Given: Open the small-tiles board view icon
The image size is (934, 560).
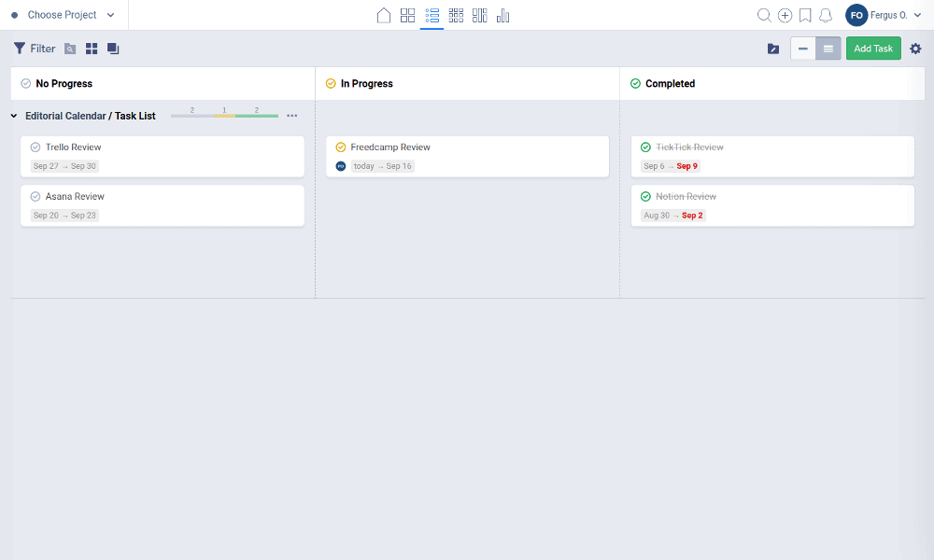Looking at the screenshot, I should pos(456,16).
